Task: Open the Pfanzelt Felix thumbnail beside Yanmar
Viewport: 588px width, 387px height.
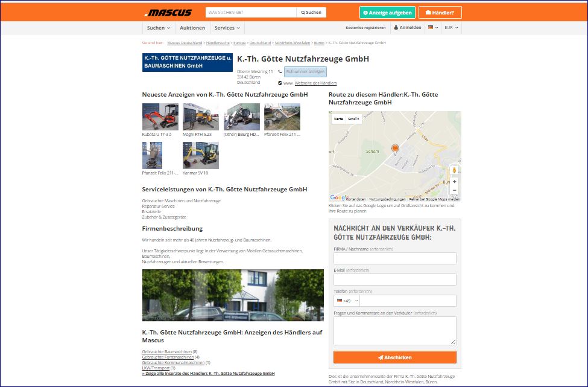Action: coord(152,155)
